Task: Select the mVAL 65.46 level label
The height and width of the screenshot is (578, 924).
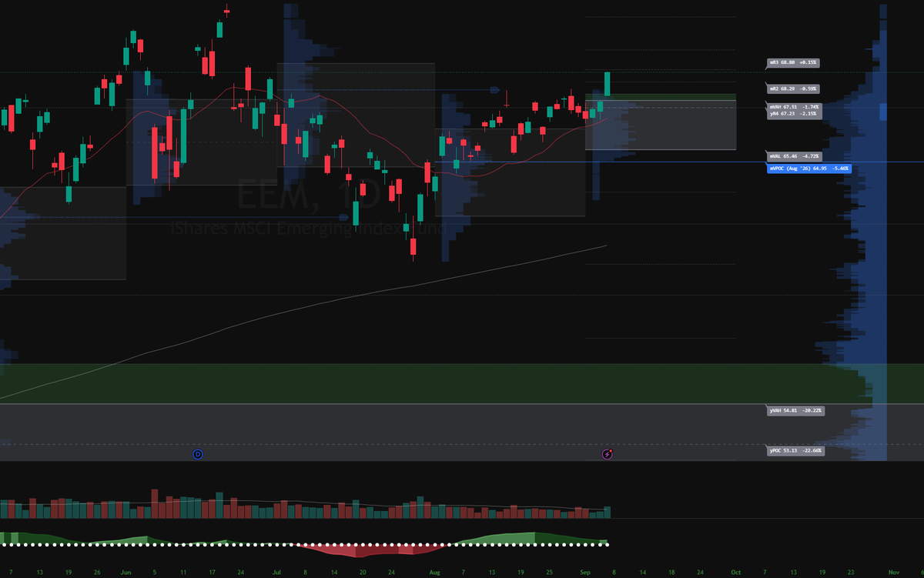Action: tap(795, 155)
